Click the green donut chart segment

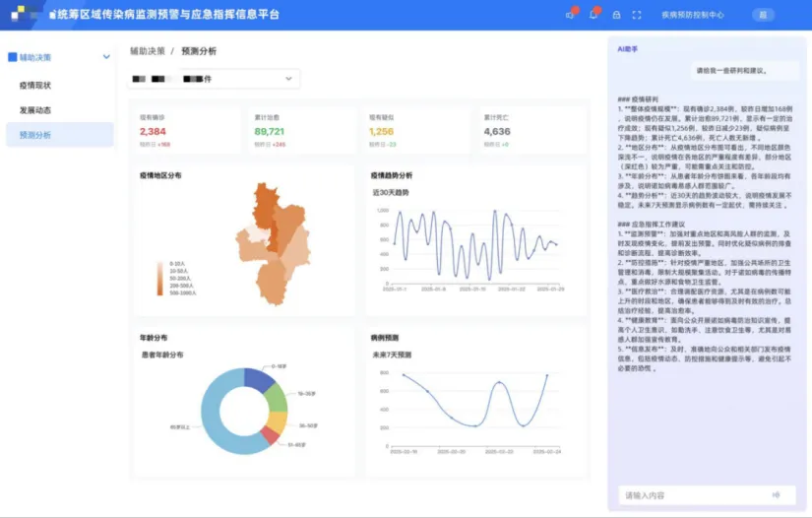point(276,399)
